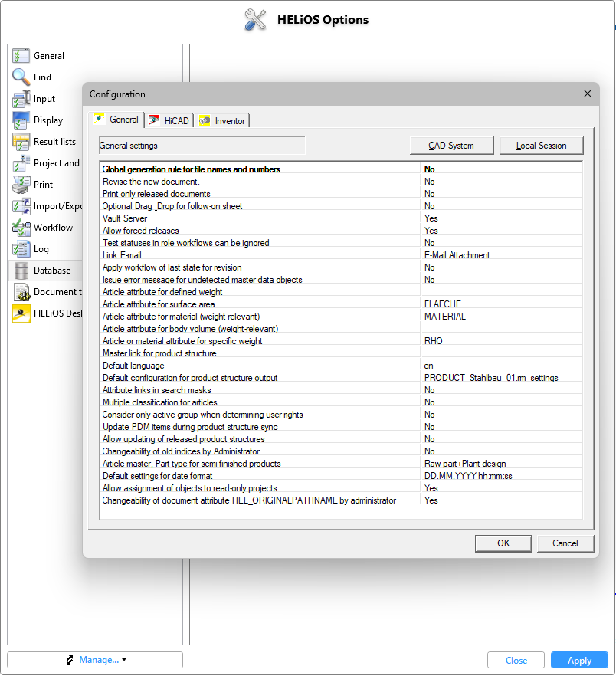Close the Configuration dialog with X
The image size is (616, 676).
(587, 94)
